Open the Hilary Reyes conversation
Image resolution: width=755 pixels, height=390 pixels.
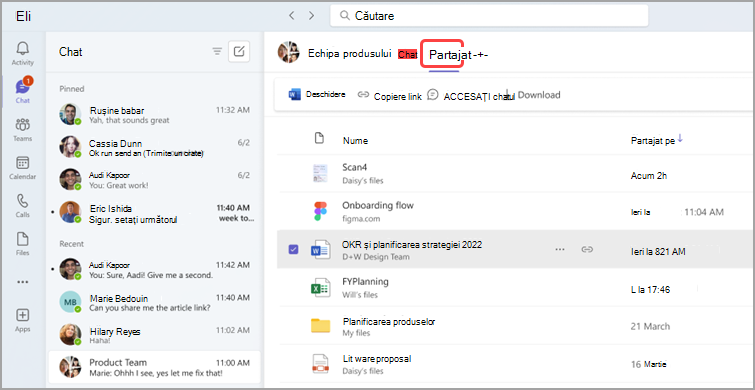click(x=155, y=336)
